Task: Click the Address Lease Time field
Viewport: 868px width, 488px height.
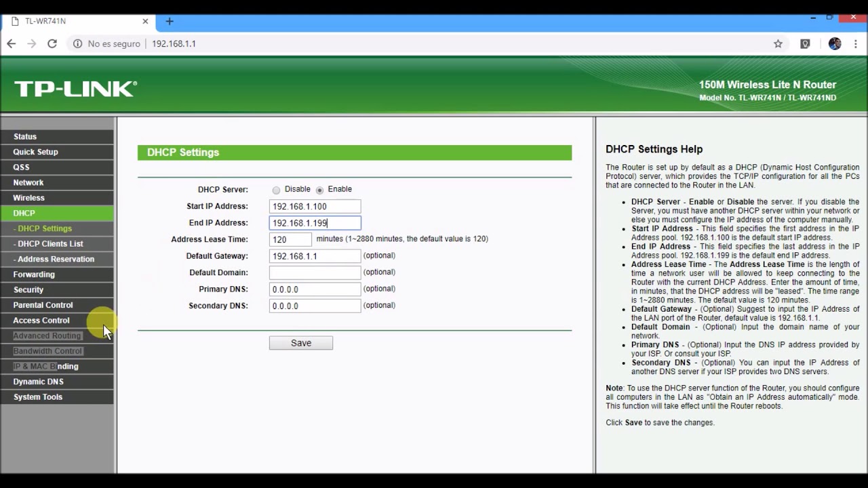Action: click(290, 239)
